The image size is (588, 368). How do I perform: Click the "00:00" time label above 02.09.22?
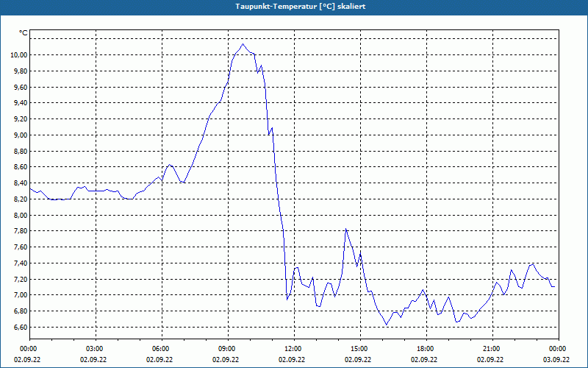coord(30,349)
